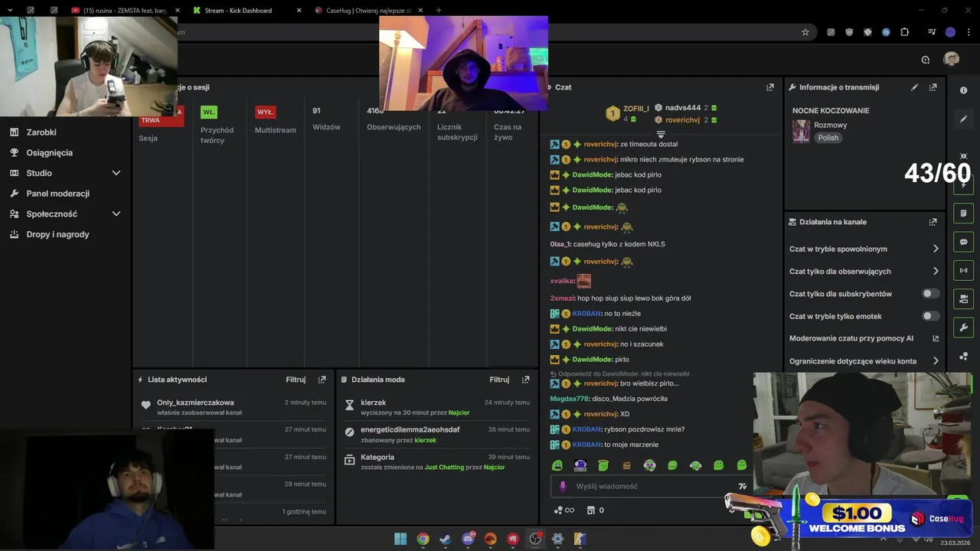The image size is (980, 551).
Task: Toggle Czat tylko dla subskrybentów
Action: click(x=930, y=294)
